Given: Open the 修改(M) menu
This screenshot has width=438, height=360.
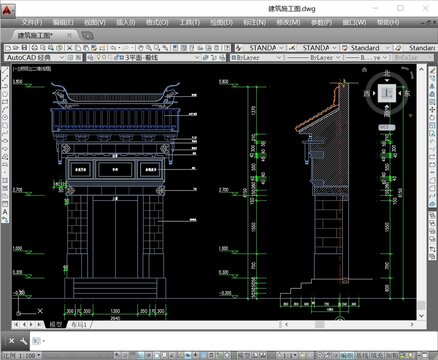Looking at the screenshot, I should pos(288,23).
